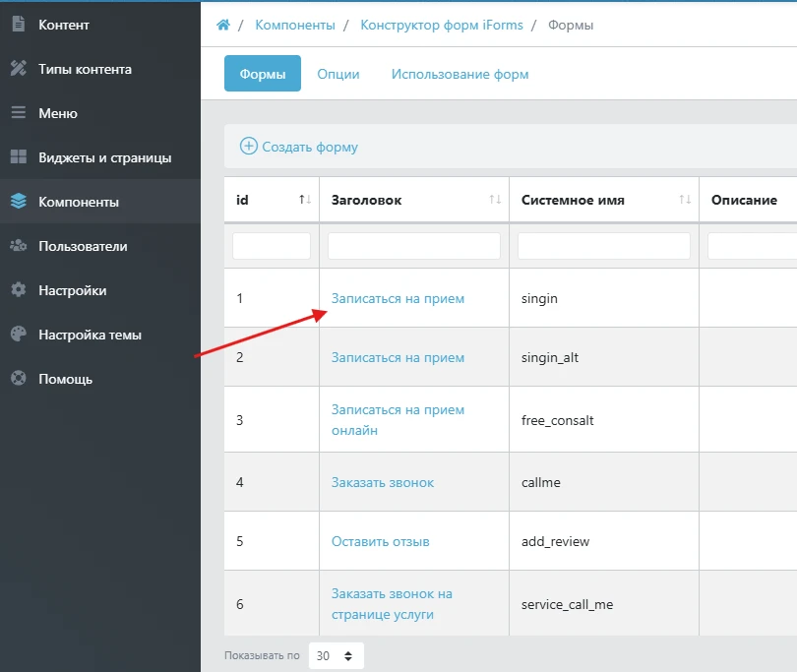Click the home icon in breadcrumbs

[223, 25]
